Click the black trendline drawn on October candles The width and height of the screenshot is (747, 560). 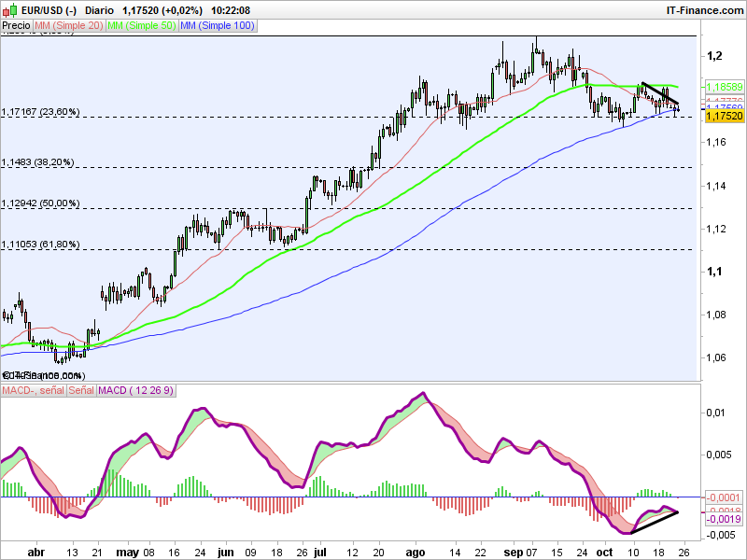pyautogui.click(x=660, y=93)
